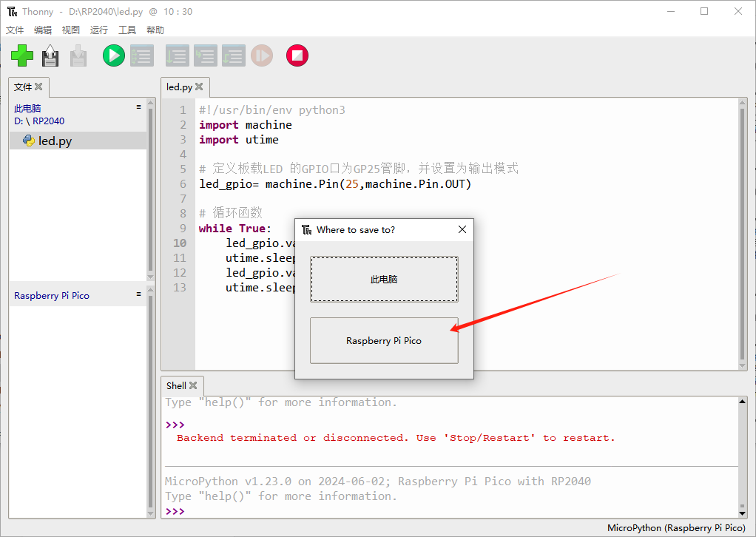Image resolution: width=756 pixels, height=537 pixels.
Task: Click the MicroPython v1.23.0 version line
Action: (x=377, y=481)
